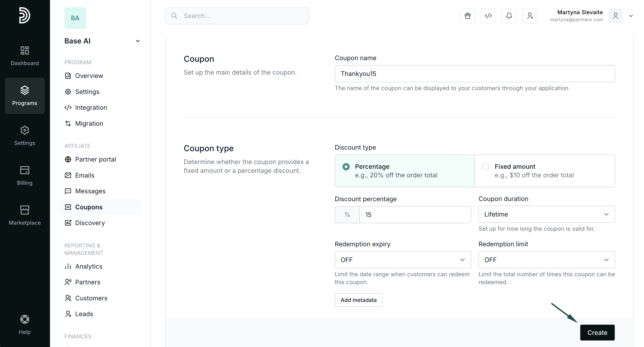Click the Add metadata button
This screenshot has width=644, height=347.
tap(358, 300)
